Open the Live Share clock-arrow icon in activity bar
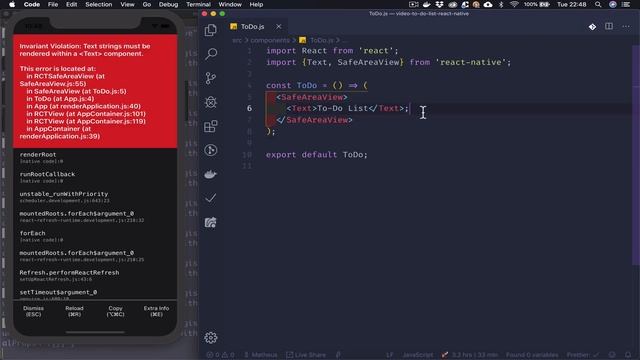Image resolution: width=640 pixels, height=360 pixels. 211,150
